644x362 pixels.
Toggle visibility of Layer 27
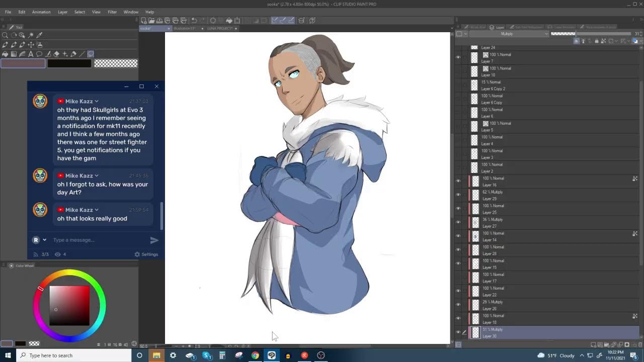(458, 223)
